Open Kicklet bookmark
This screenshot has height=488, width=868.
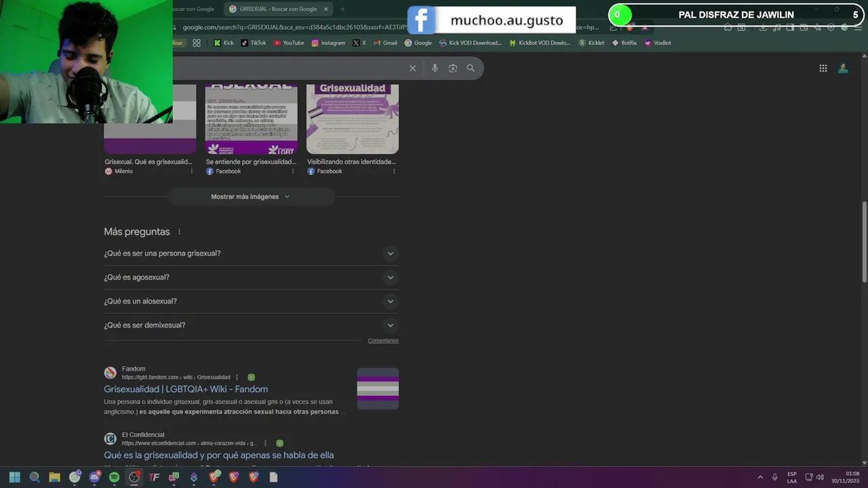[x=591, y=43]
